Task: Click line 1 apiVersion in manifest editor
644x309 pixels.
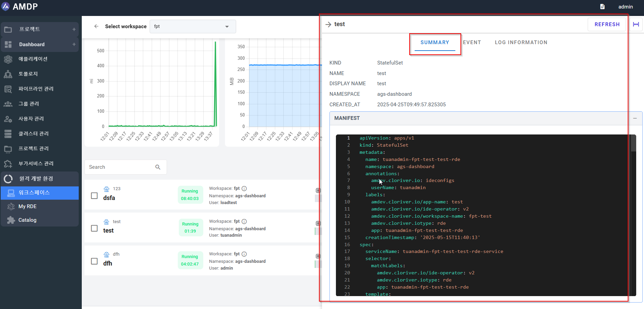Action: 386,138
